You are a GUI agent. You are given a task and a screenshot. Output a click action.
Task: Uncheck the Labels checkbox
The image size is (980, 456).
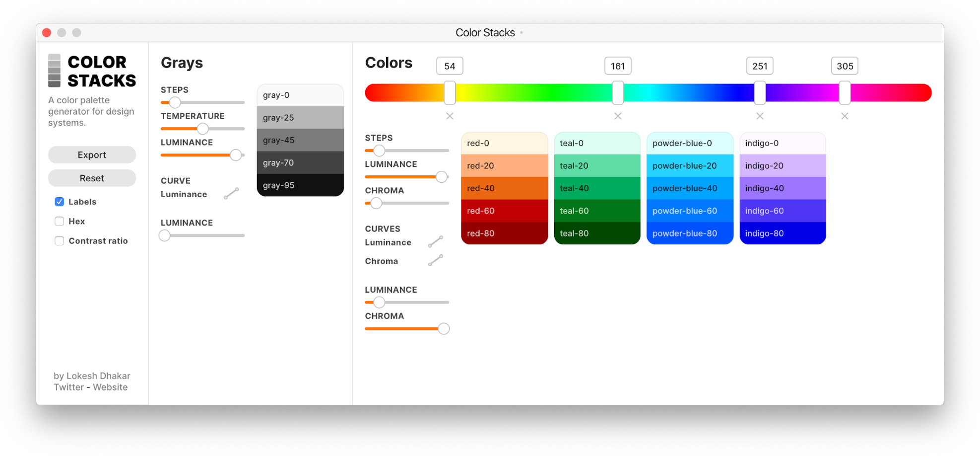coord(60,202)
